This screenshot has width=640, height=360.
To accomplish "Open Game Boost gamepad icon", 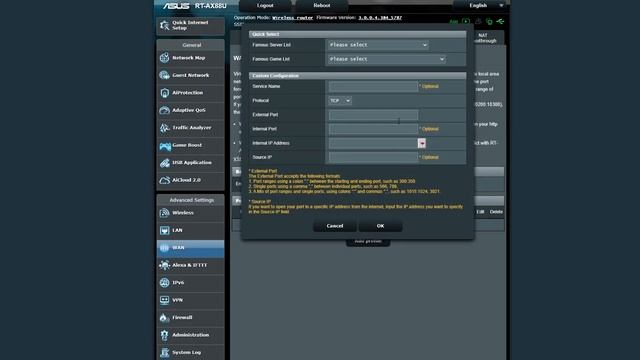I will pyautogui.click(x=164, y=145).
